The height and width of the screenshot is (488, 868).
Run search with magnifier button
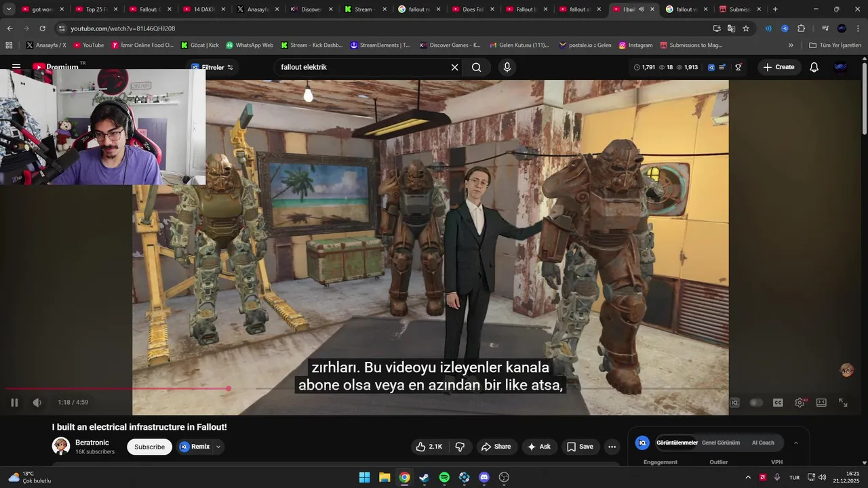pos(477,67)
